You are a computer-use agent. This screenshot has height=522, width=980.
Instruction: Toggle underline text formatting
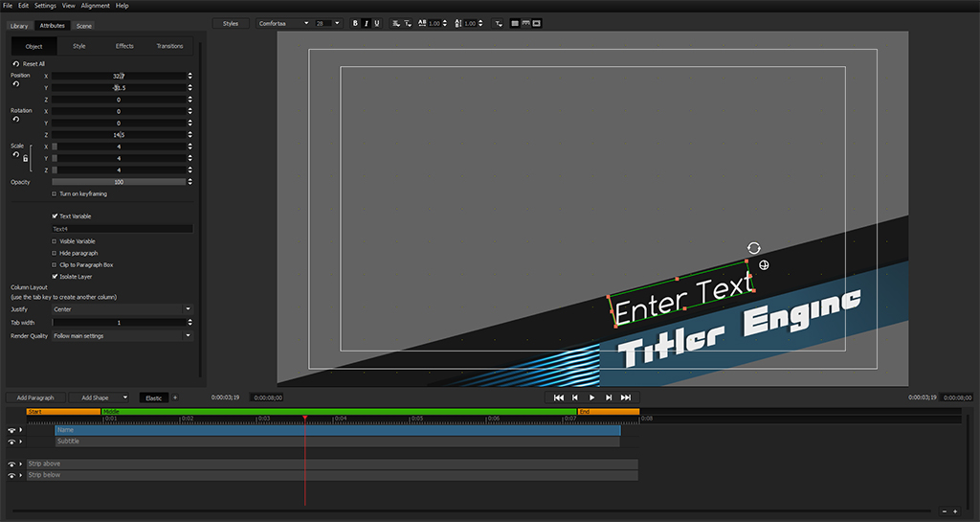(376, 23)
